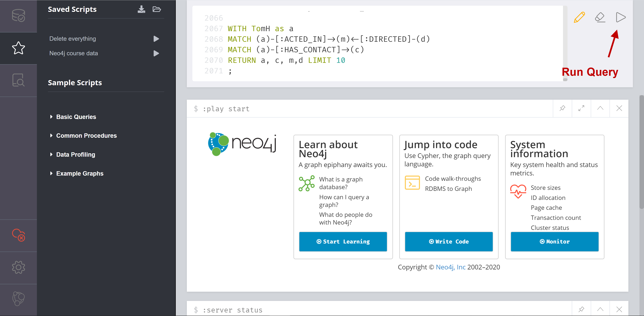
Task: Collapse the :play start frame
Action: click(600, 108)
